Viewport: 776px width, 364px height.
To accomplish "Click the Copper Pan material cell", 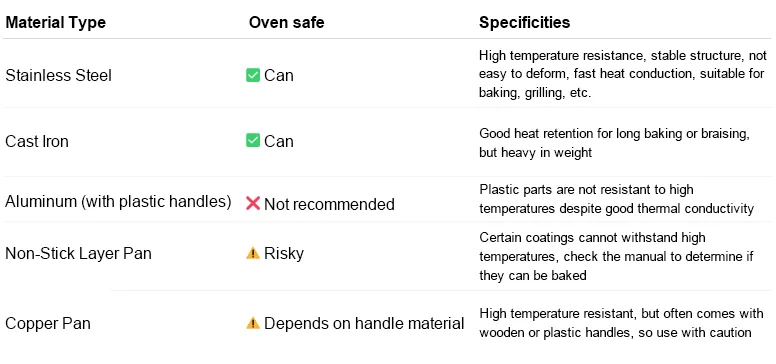I will tap(48, 324).
